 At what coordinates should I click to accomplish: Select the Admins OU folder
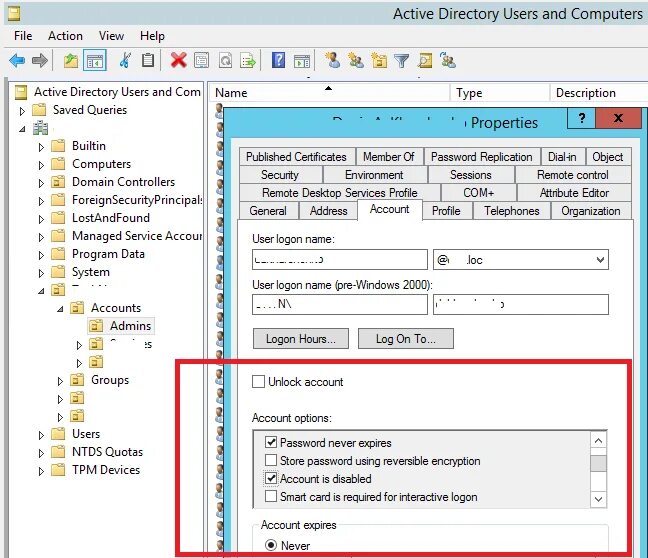[121, 326]
